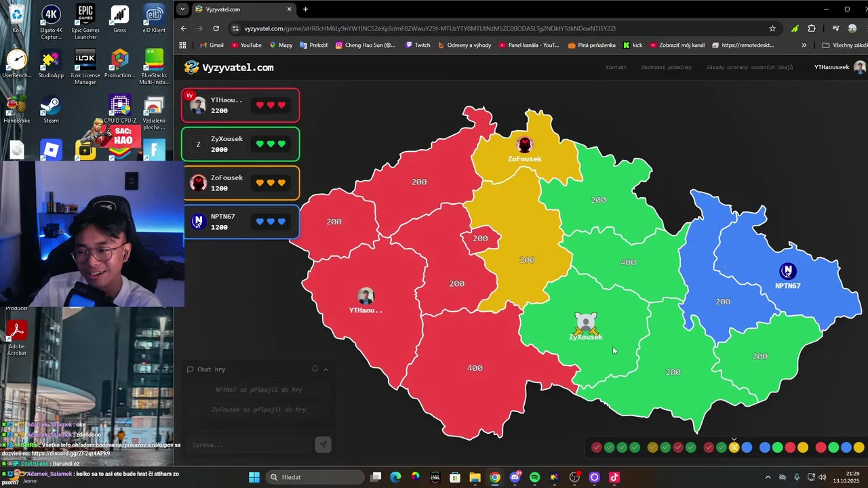
Task: Click the address bar URL
Action: point(430,28)
